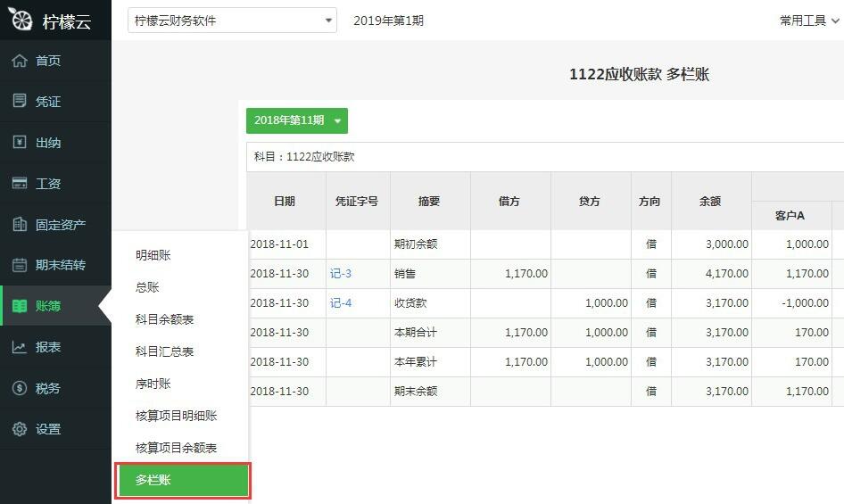Click the 本年累计 summary cell
This screenshot has height=504, width=844.
(x=430, y=362)
